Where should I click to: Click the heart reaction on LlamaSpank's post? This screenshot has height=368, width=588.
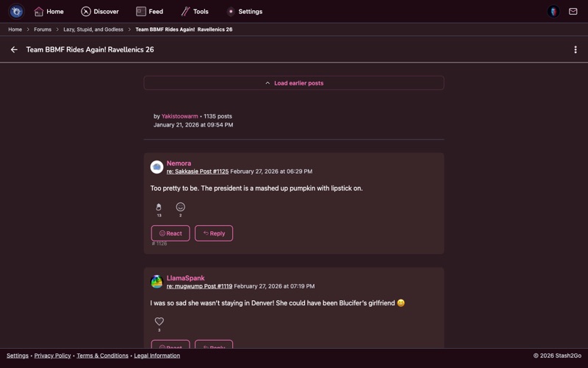tap(159, 324)
